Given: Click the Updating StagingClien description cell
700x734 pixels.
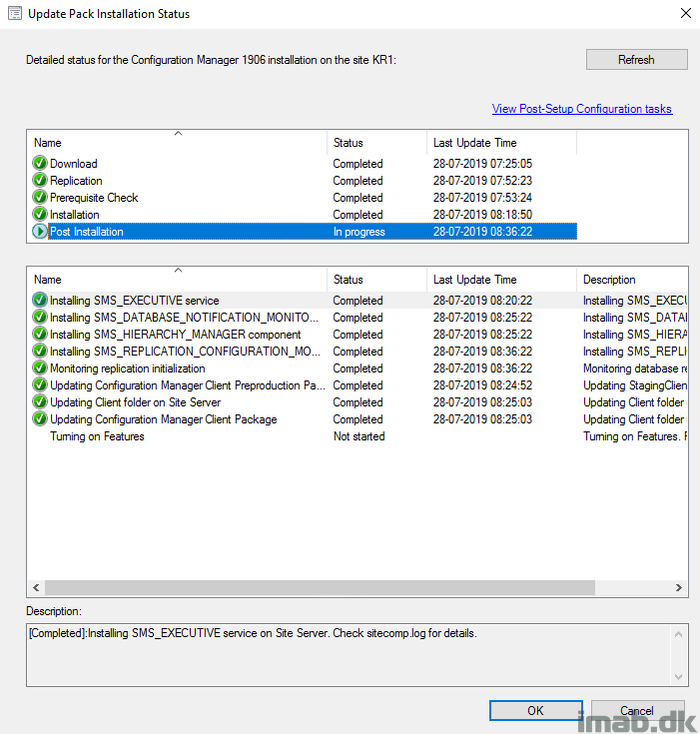Looking at the screenshot, I should coord(635,384).
